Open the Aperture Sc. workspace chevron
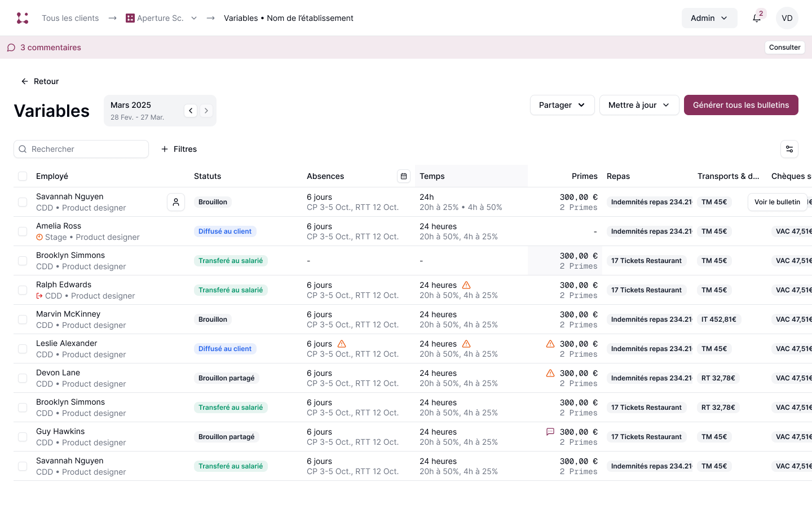This screenshot has height=508, width=812. pos(194,17)
